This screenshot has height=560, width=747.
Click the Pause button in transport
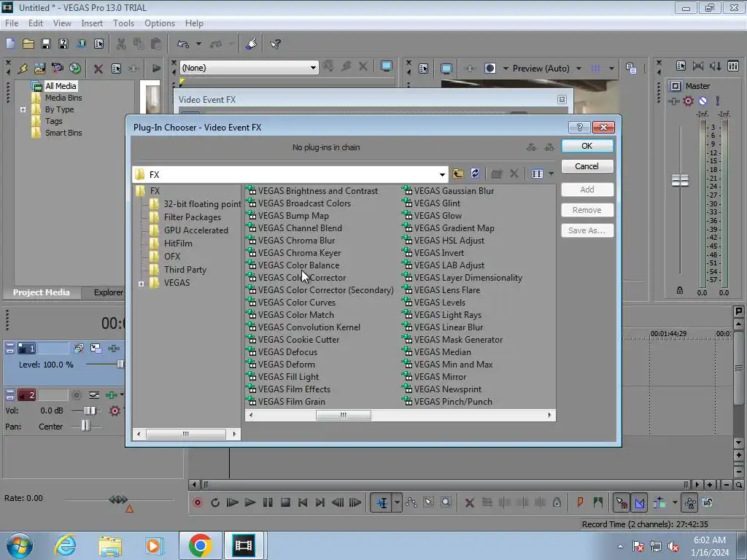[x=268, y=502]
